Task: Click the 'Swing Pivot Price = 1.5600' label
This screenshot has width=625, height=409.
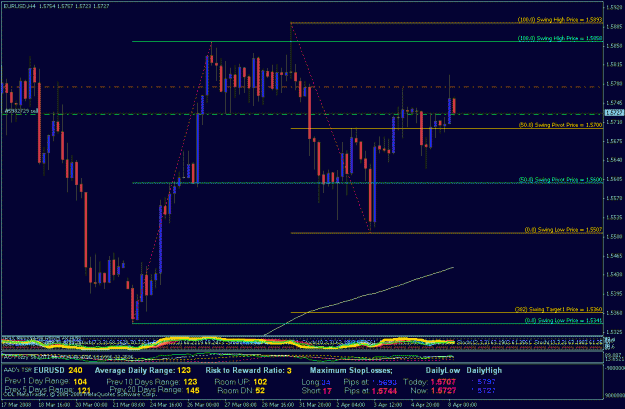Action: pos(560,179)
